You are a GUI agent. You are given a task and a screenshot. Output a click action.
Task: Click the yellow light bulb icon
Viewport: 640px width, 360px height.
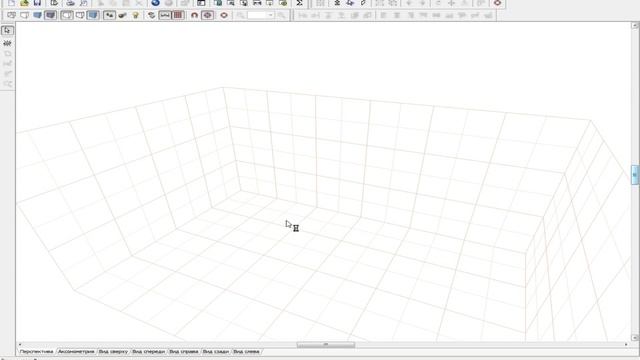coord(136,15)
